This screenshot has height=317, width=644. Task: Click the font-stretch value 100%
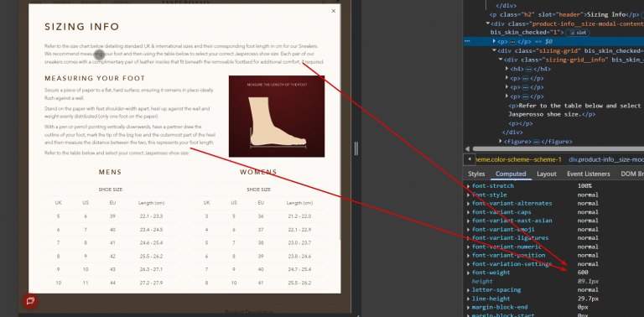click(x=584, y=186)
